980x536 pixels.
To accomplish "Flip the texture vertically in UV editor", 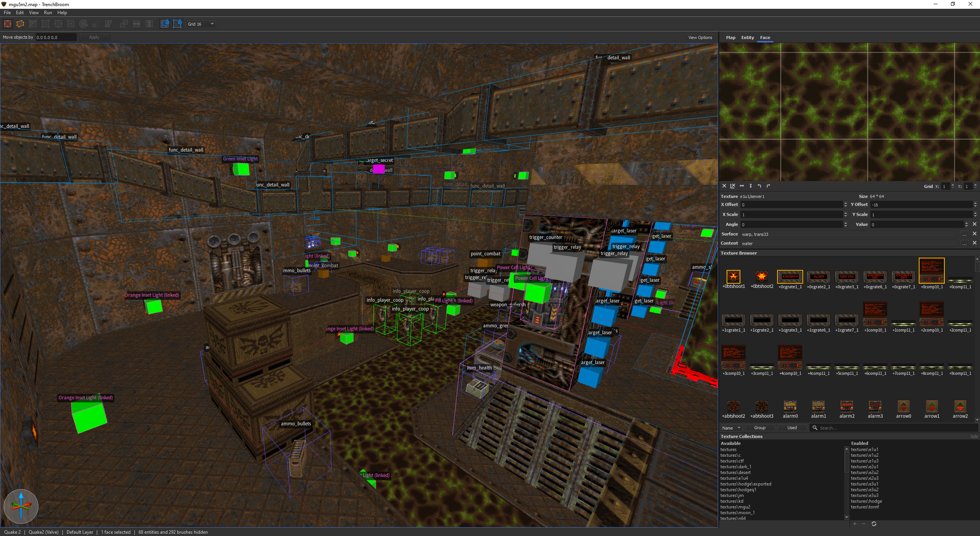I will point(750,186).
